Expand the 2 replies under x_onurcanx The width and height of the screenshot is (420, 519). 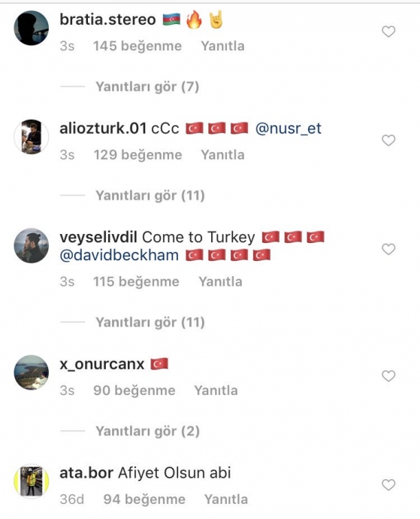tap(147, 431)
